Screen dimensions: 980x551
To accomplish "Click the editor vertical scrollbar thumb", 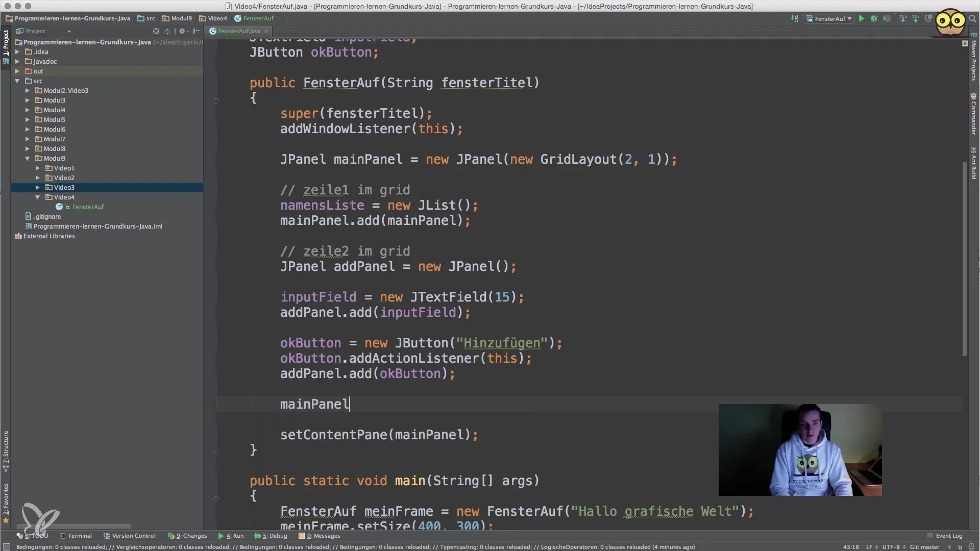I will pos(964,259).
